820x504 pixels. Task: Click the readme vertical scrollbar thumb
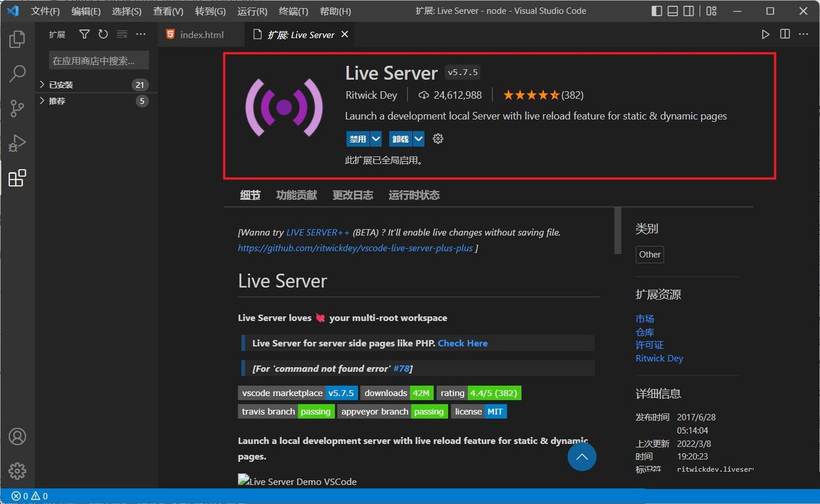617,230
